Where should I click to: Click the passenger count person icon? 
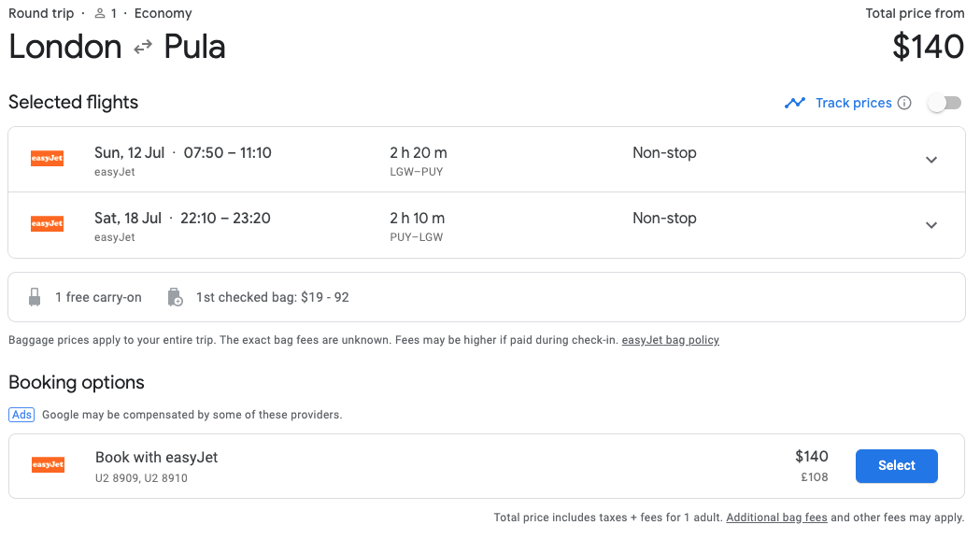pyautogui.click(x=100, y=14)
